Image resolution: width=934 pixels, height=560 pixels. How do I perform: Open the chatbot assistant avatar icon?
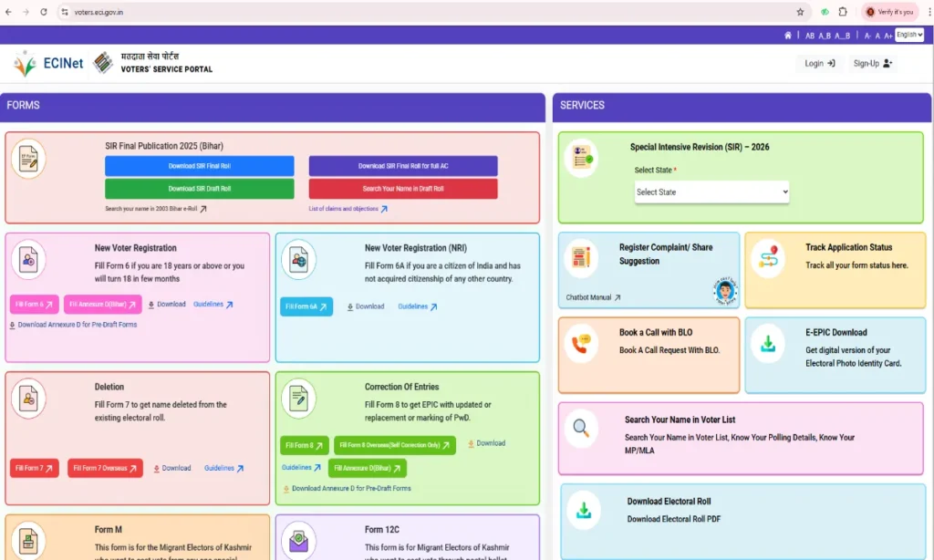pyautogui.click(x=725, y=291)
